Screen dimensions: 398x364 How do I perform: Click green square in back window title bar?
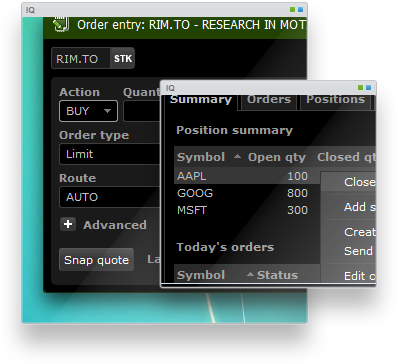(292, 10)
